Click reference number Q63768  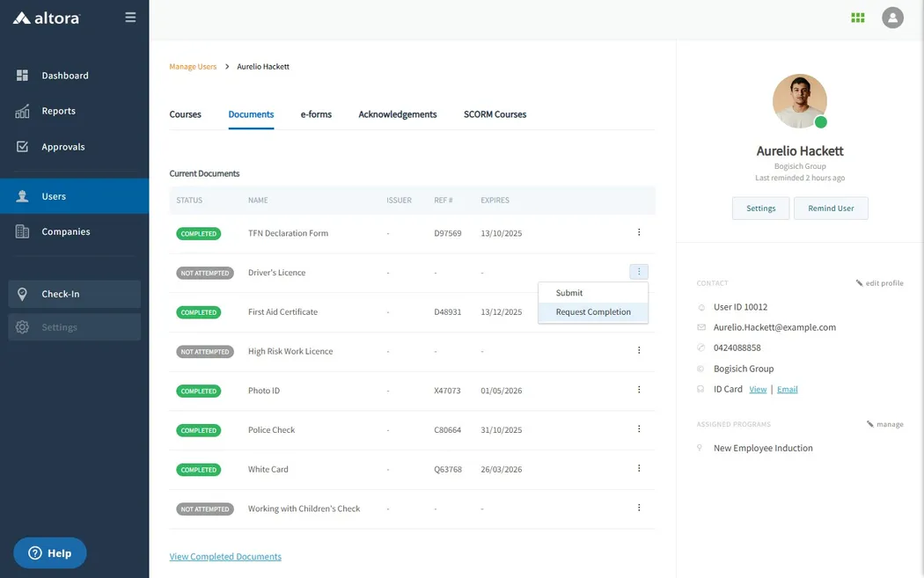point(448,469)
